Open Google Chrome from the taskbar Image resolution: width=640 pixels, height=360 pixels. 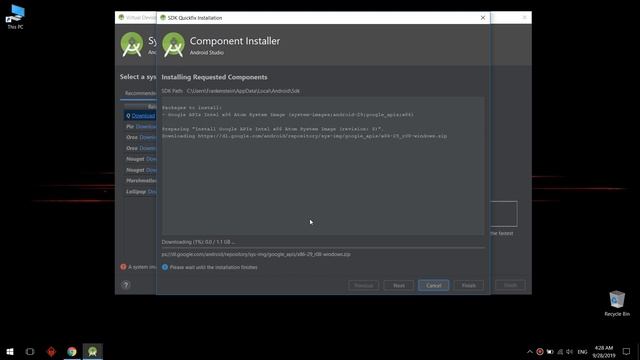point(72,351)
